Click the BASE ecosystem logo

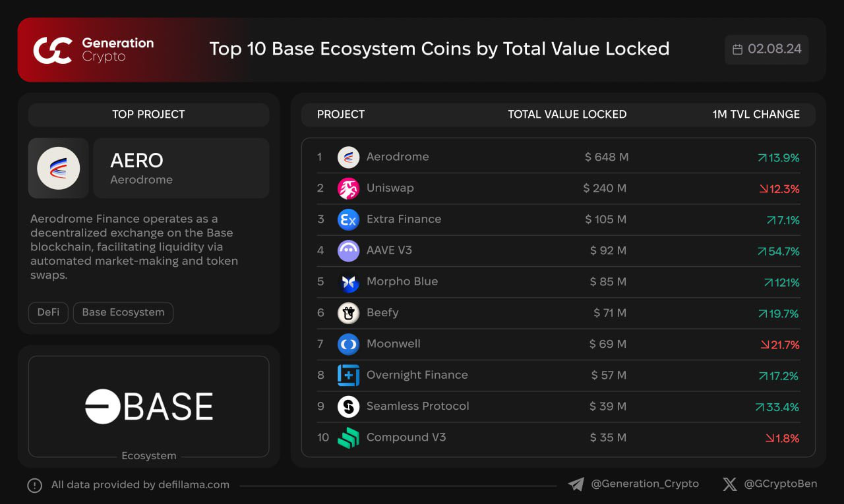coord(148,406)
